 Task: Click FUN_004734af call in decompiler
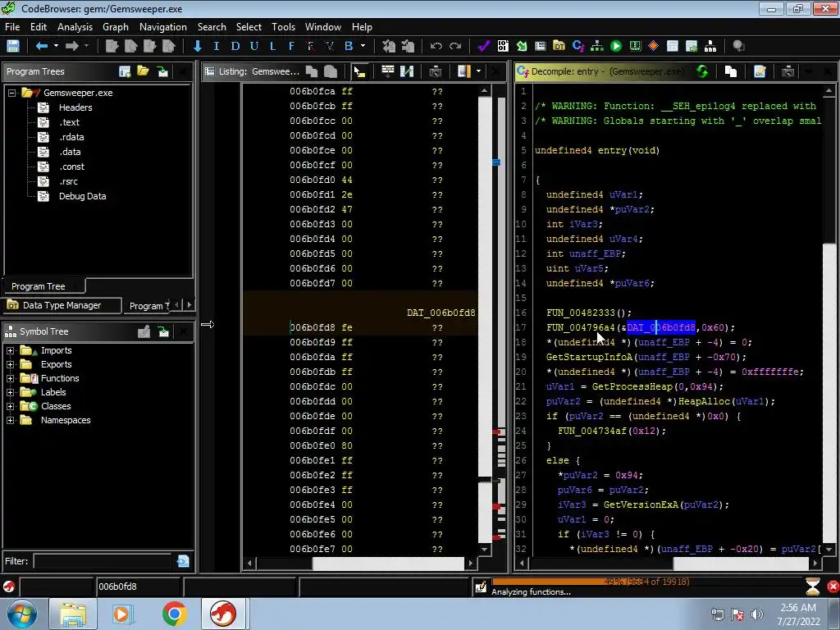(592, 431)
